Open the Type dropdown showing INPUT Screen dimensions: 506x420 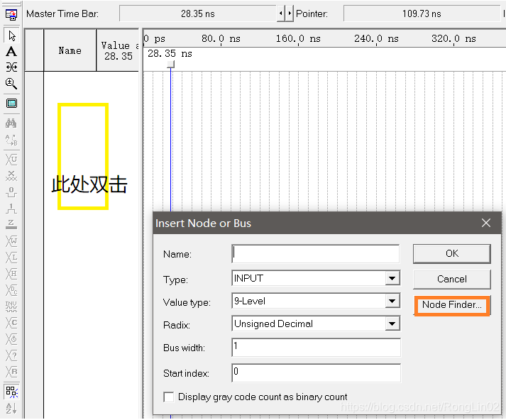(x=392, y=278)
